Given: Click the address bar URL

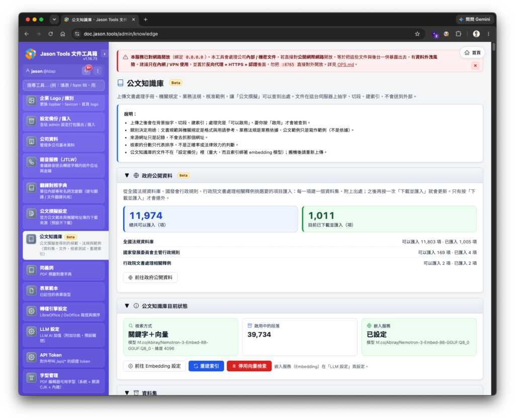Looking at the screenshot, I should (121, 34).
